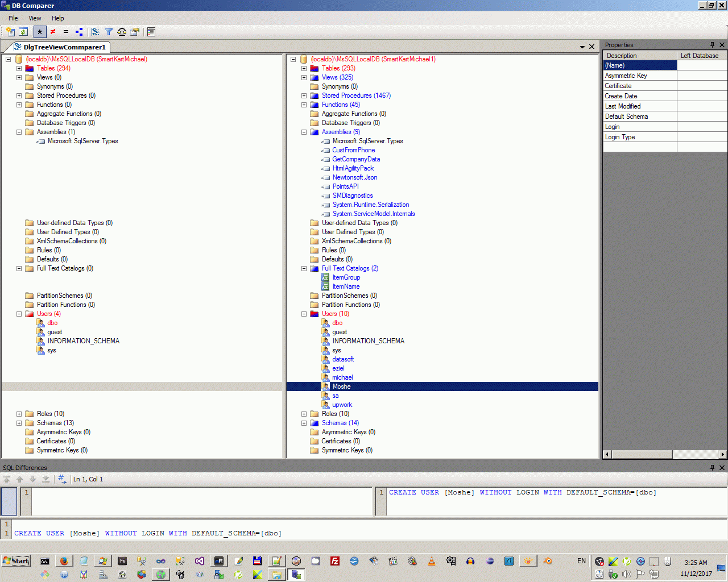Toggle the show-different-objects not-equal filter
Screen dimensions: 728x582
click(x=53, y=32)
